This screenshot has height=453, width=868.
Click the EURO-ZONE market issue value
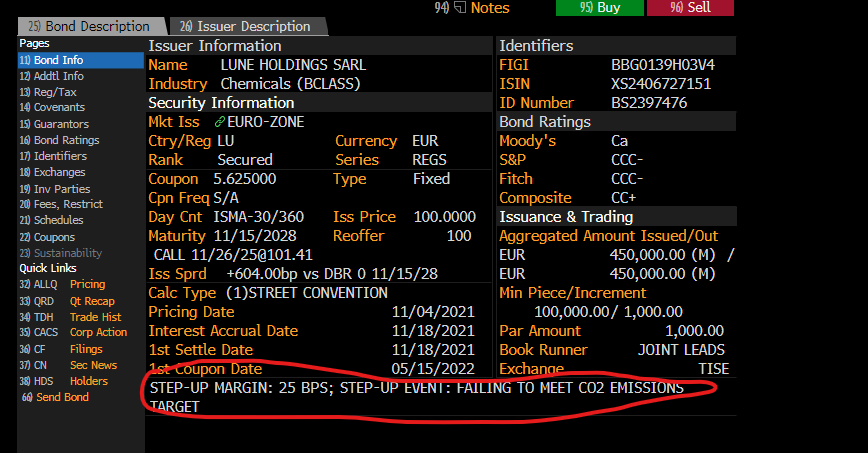[266, 122]
